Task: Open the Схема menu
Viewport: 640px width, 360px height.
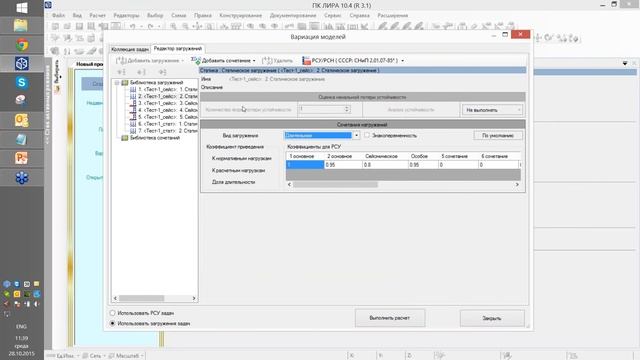Action: (178, 15)
